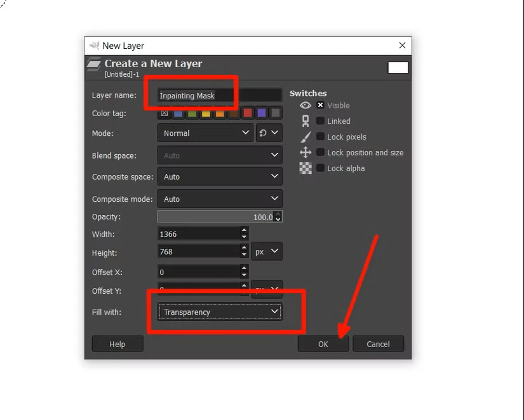Open the Help for the New Layer dialog
The image size is (524, 420).
pos(118,343)
